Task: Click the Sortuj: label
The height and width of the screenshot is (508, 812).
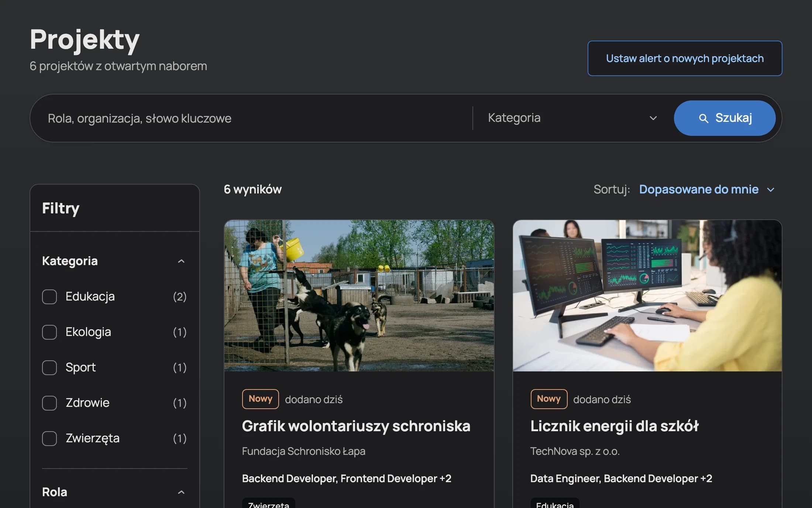Action: pos(612,189)
